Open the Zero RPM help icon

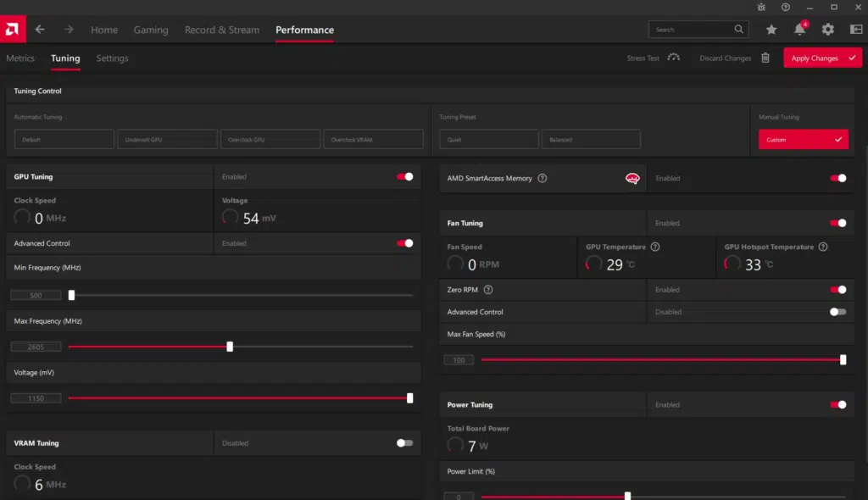[488, 290]
